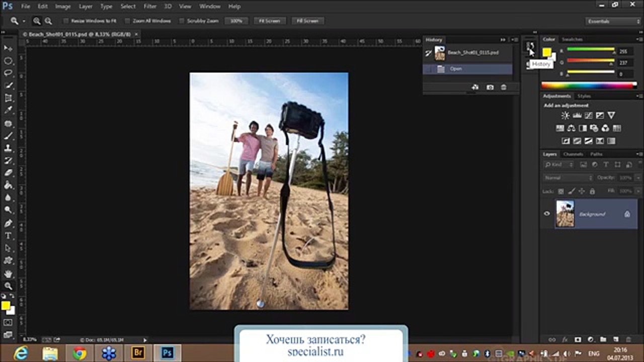Add a Levels adjustment

577,116
